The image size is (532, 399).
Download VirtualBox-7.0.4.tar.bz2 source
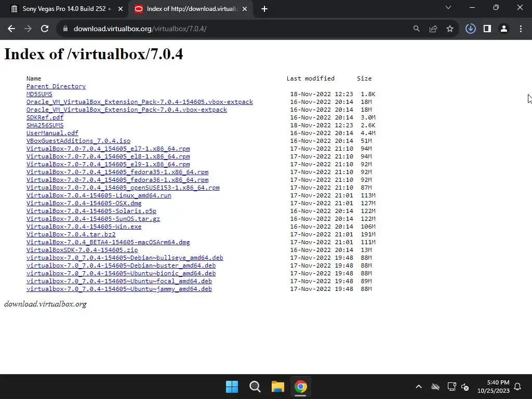[x=71, y=234]
